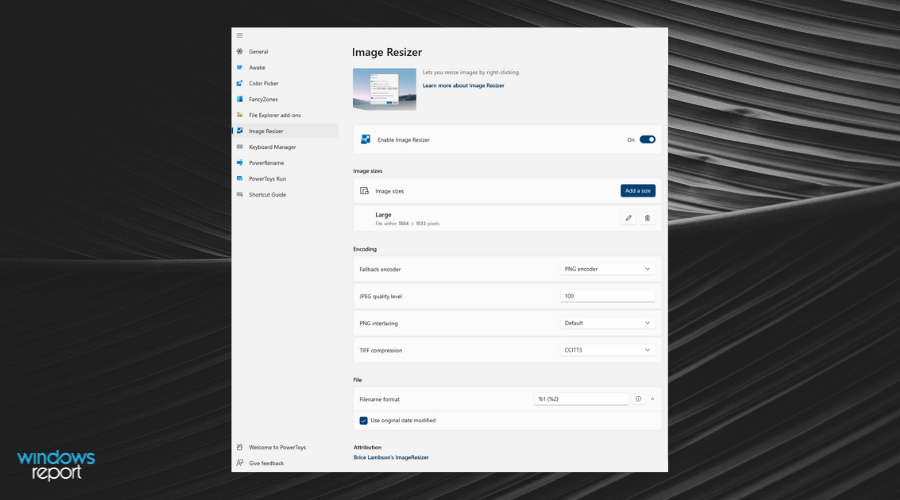Open the PNG interlacing dropdown
Screen dimensions: 900x500
pos(607,323)
